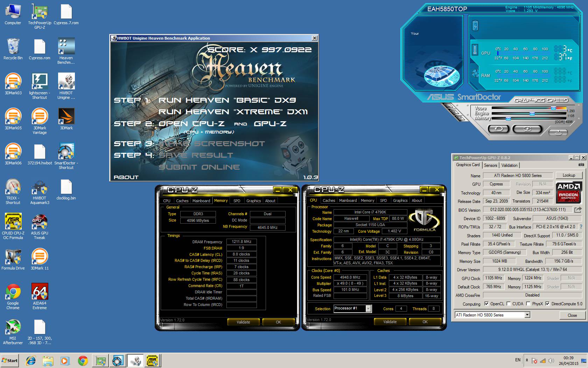
Task: Expand the ATI Radeon HD 5800 Series dropdown
Action: tap(527, 315)
